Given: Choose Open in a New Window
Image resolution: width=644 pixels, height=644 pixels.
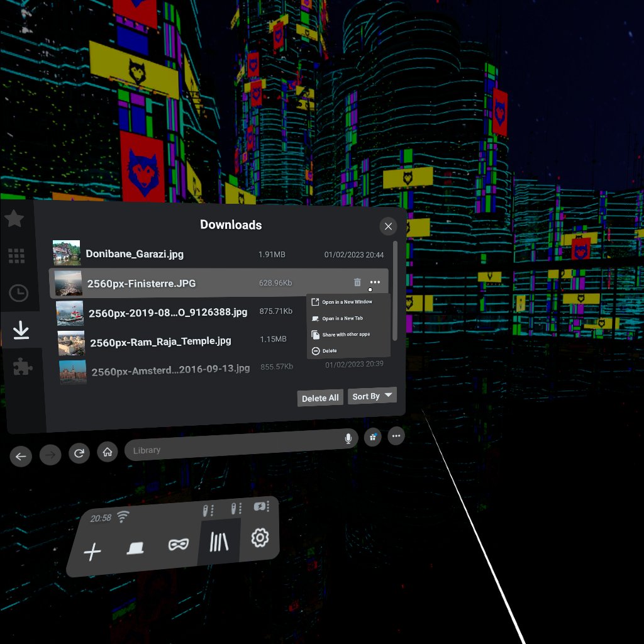Looking at the screenshot, I should click(x=348, y=302).
